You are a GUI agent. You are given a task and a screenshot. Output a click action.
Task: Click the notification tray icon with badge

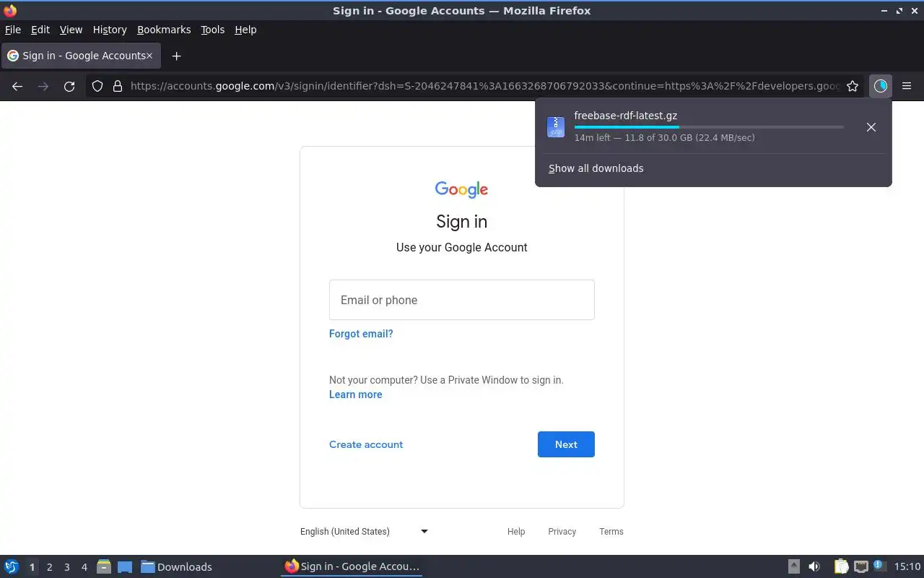tap(879, 566)
